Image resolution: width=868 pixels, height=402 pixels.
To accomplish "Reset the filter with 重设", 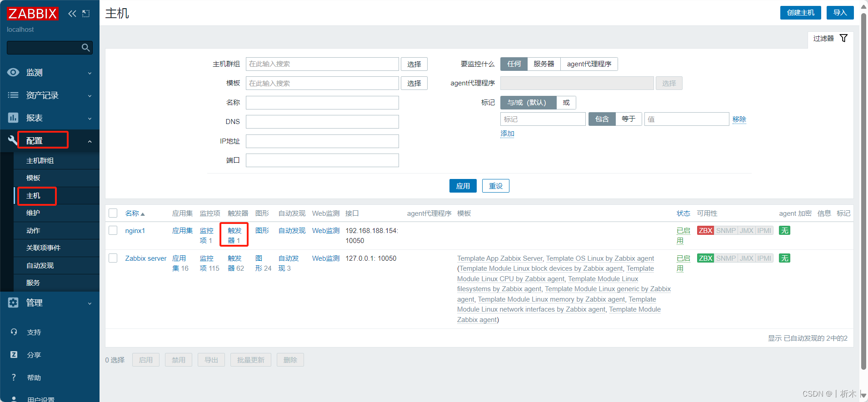I will 496,186.
